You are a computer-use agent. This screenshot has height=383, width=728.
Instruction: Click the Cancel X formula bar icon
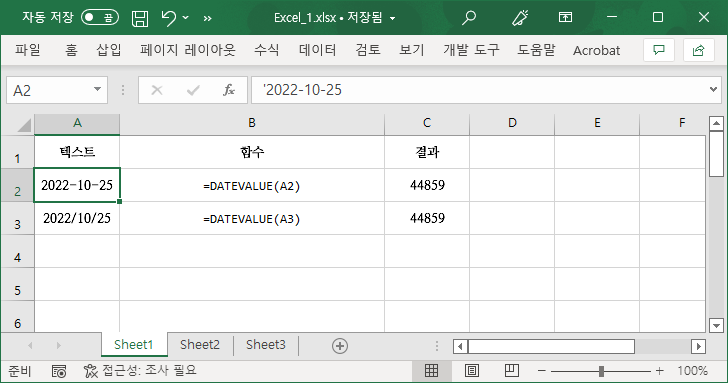157,90
